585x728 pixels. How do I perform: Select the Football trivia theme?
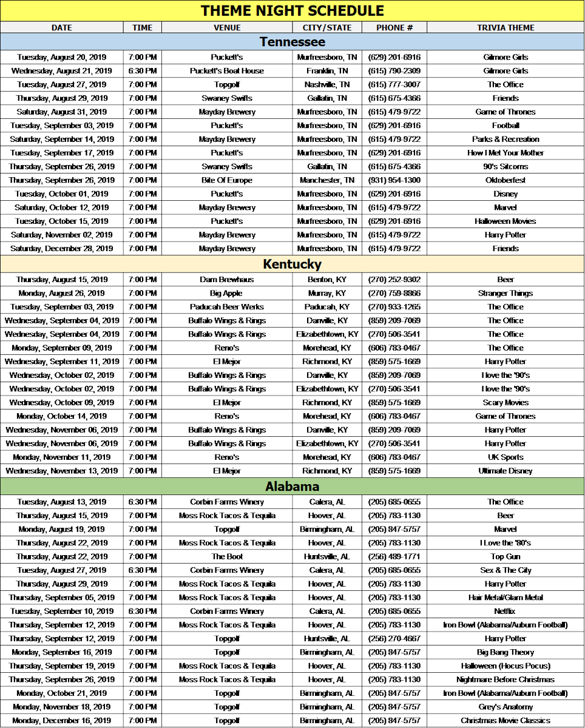[506, 126]
